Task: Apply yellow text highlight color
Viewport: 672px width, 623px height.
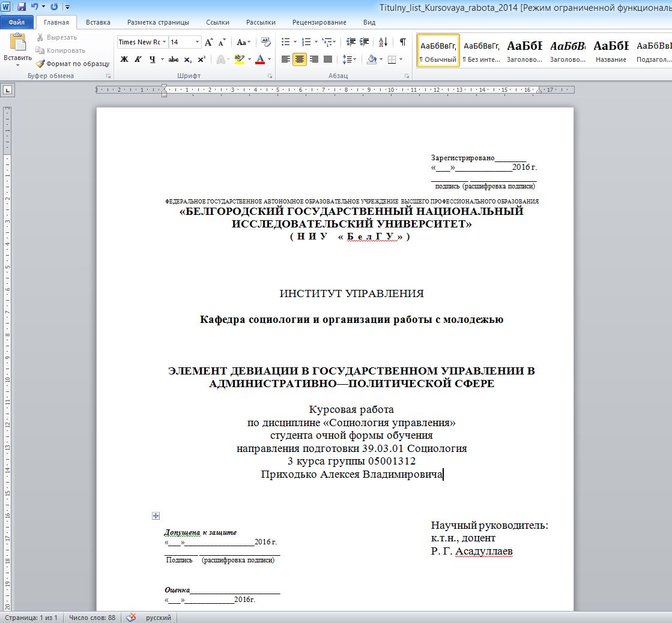Action: tap(239, 59)
